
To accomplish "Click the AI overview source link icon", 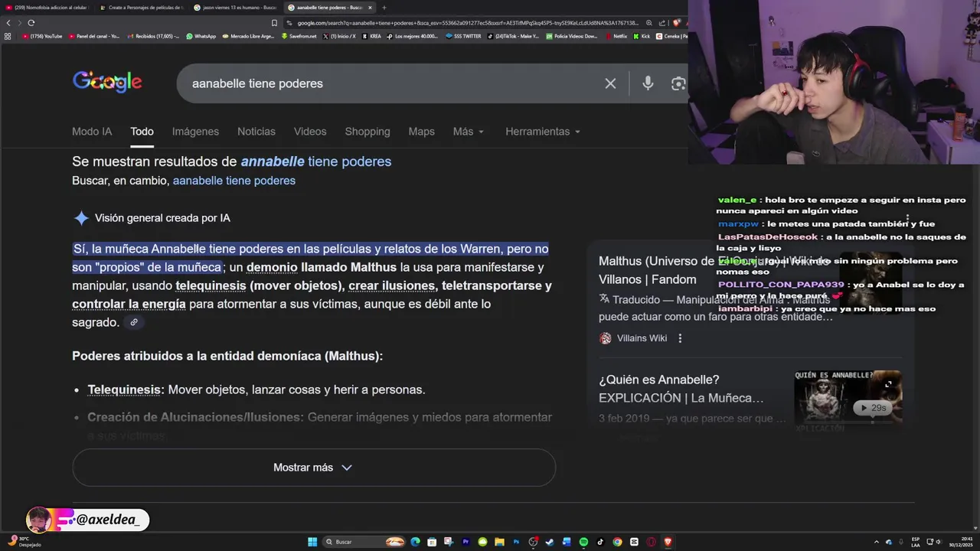I will pos(134,322).
